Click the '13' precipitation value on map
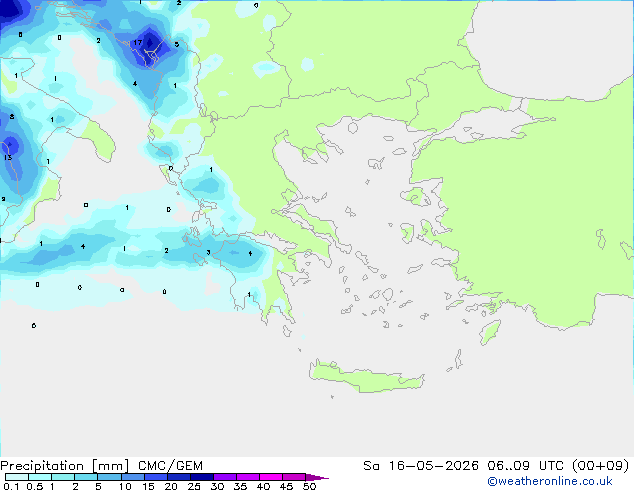Viewport: 634px width, 490px height. click(x=8, y=157)
